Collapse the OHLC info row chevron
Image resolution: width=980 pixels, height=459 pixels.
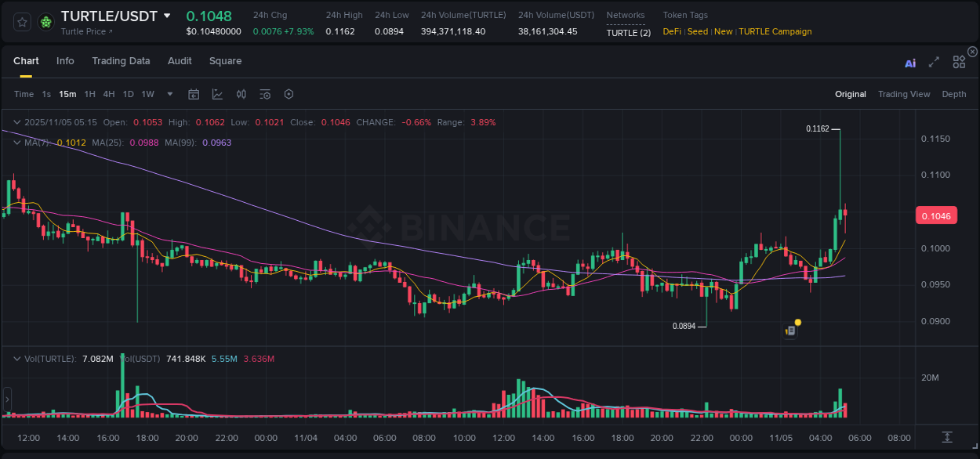coord(16,123)
